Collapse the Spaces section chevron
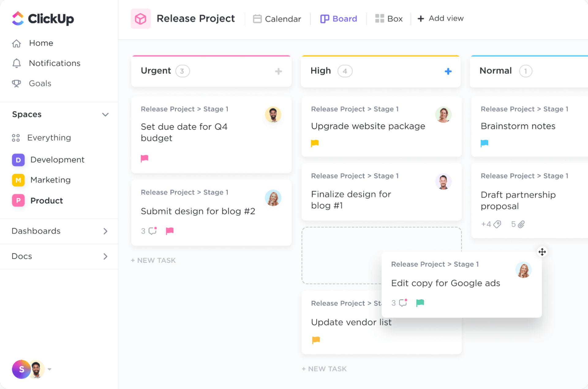 coord(105,115)
